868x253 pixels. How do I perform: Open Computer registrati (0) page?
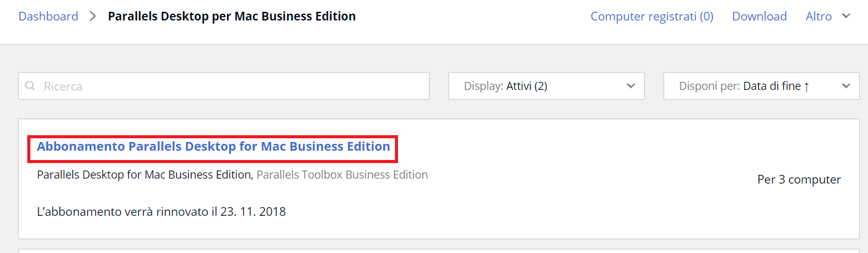click(652, 16)
